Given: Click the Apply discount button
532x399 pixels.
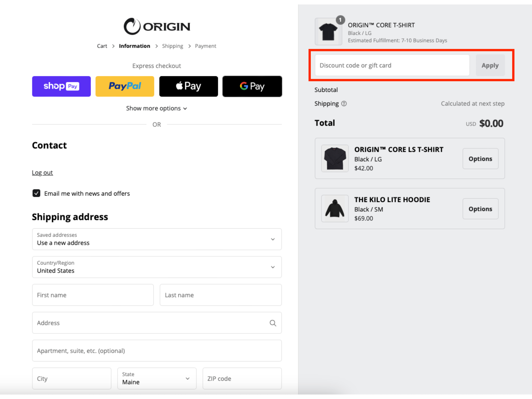Looking at the screenshot, I should pyautogui.click(x=490, y=65).
